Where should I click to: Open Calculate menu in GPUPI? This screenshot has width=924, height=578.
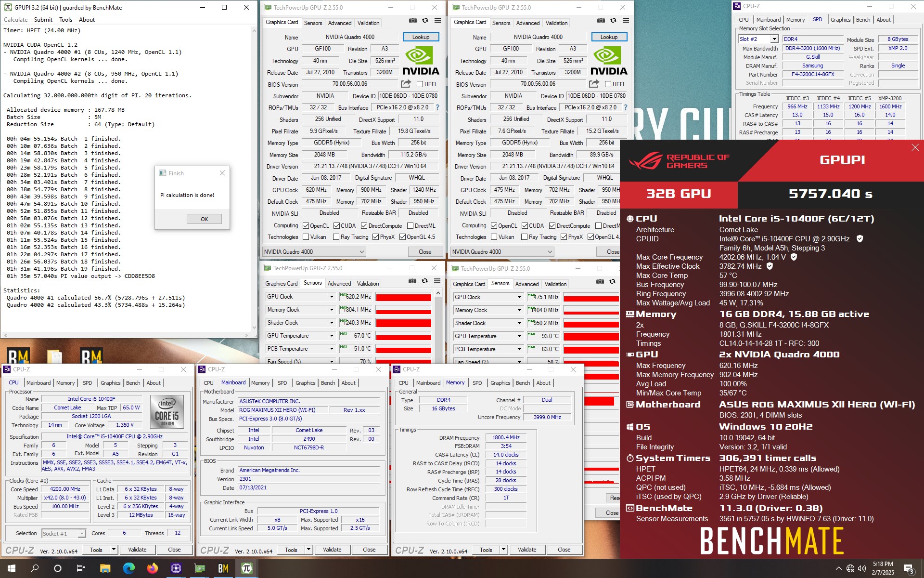16,20
